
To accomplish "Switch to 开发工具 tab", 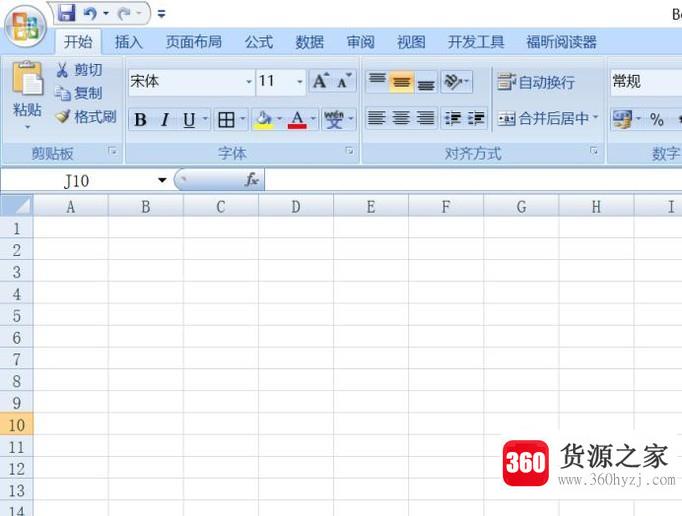I will pyautogui.click(x=476, y=42).
